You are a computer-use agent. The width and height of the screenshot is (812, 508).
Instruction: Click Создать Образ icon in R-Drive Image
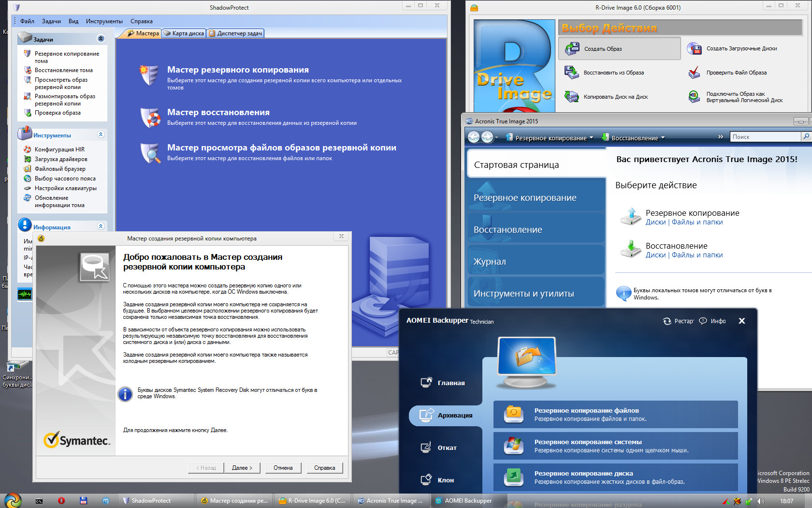coord(572,48)
